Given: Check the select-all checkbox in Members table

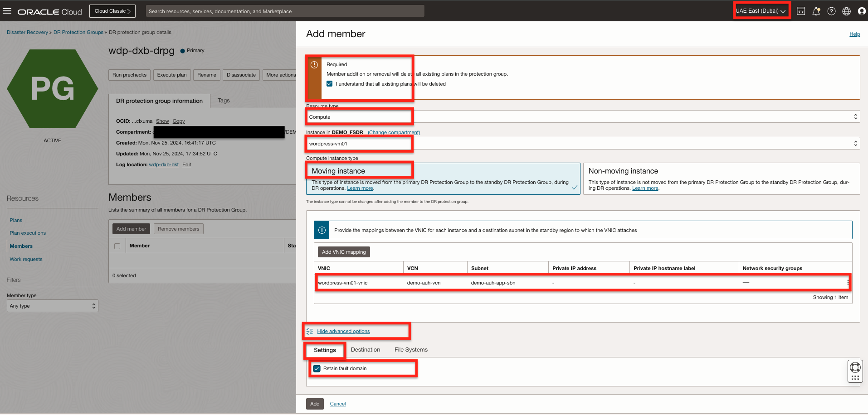Looking at the screenshot, I should coord(117,246).
